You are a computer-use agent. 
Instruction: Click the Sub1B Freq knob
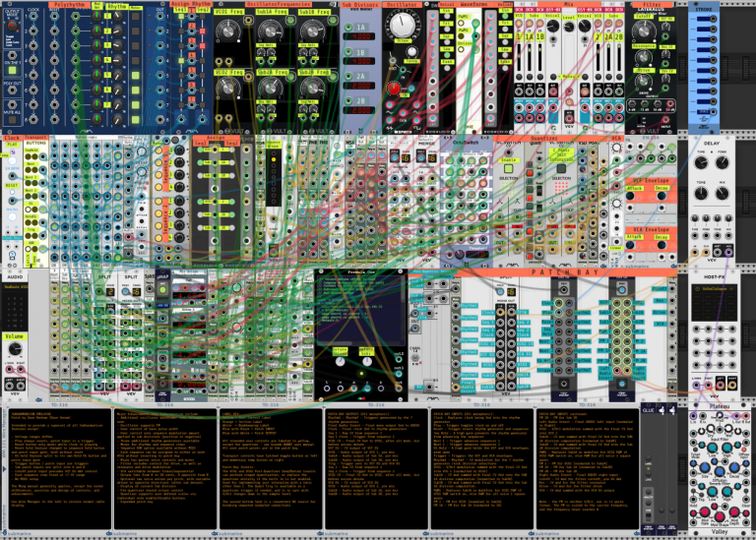[x=311, y=30]
